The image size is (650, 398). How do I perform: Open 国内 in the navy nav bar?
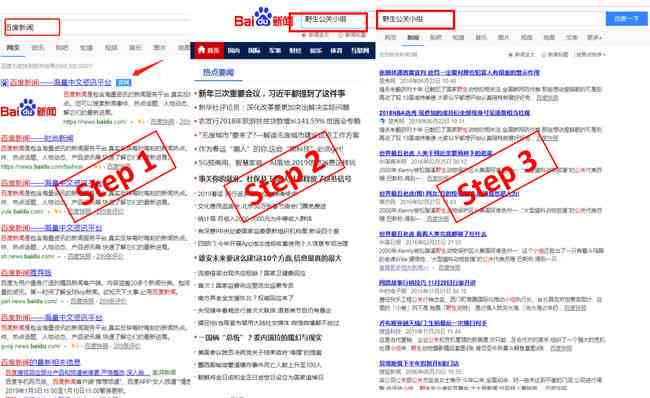click(233, 51)
